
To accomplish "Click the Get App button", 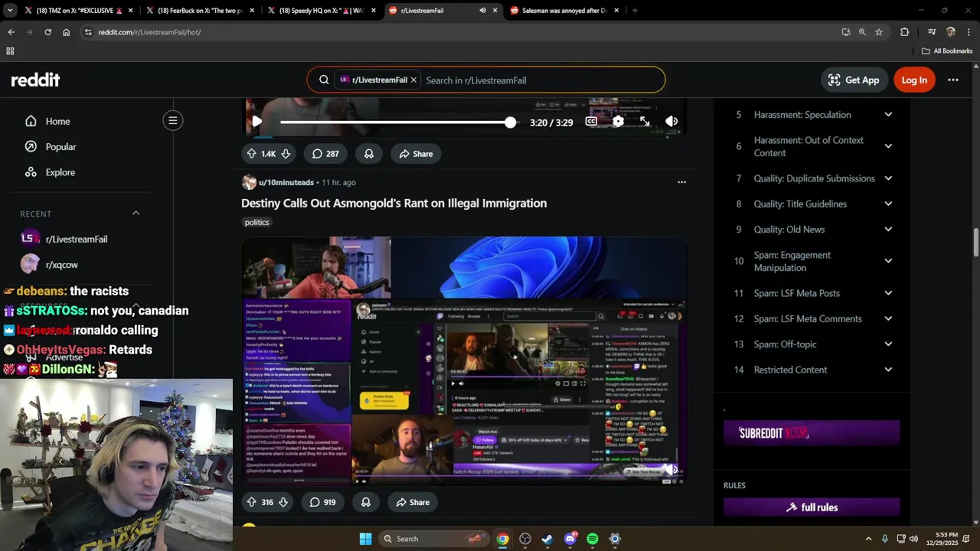I will (x=853, y=80).
